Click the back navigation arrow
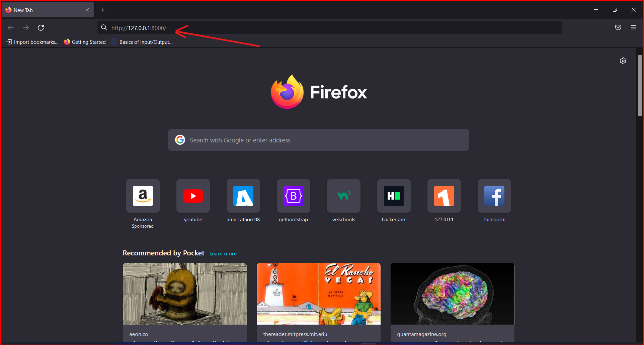The height and width of the screenshot is (345, 644). coord(11,28)
